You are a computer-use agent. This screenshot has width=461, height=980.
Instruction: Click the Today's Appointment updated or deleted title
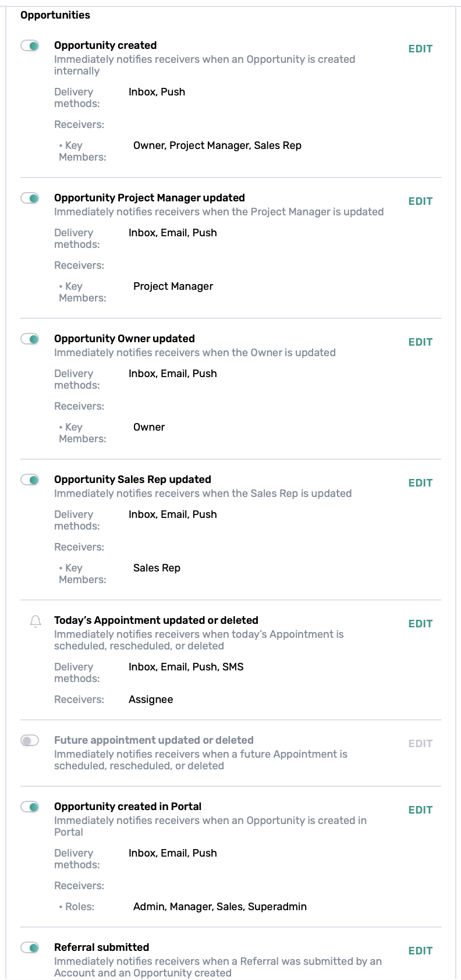point(156,620)
